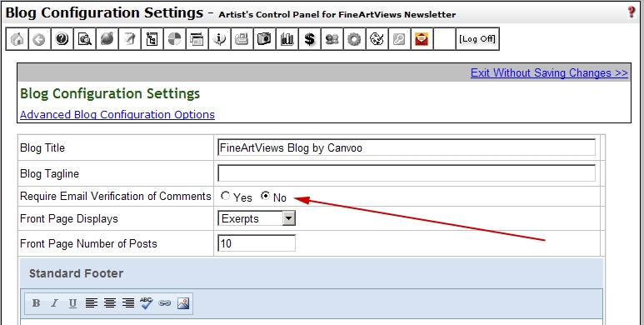
Task: Click the dollar sign icon
Action: tap(310, 39)
